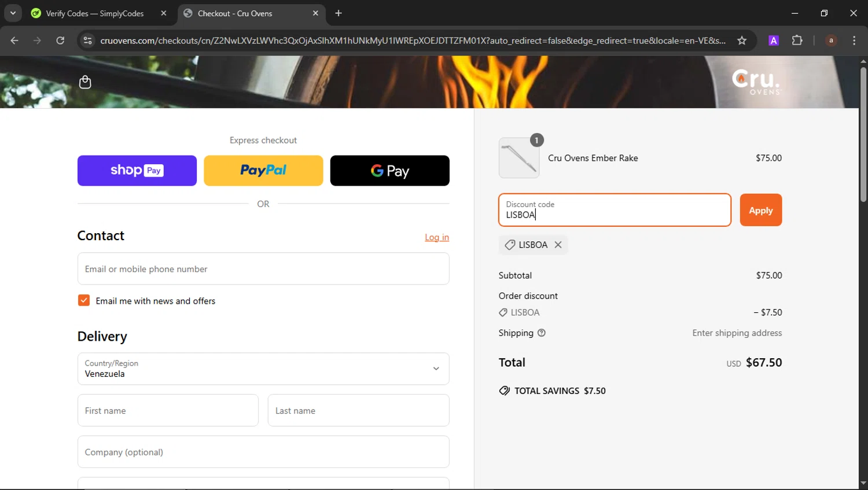868x490 pixels.
Task: Pay with PayPal express checkout
Action: pos(263,171)
